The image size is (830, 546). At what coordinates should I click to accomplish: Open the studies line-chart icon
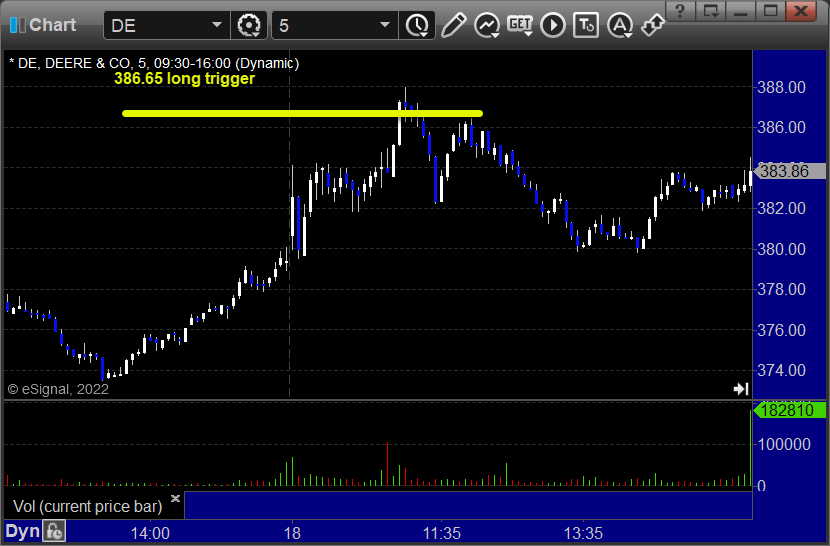(x=486, y=25)
